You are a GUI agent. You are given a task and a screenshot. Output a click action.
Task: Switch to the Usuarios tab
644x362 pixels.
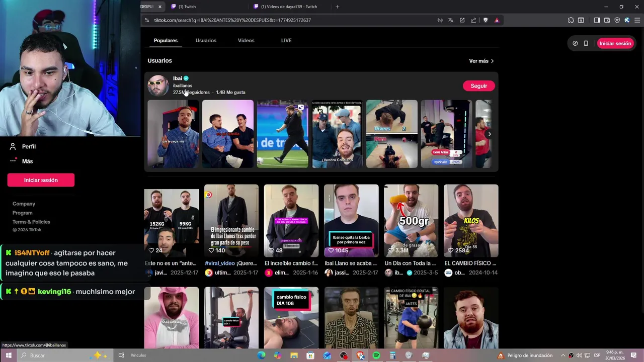point(206,40)
